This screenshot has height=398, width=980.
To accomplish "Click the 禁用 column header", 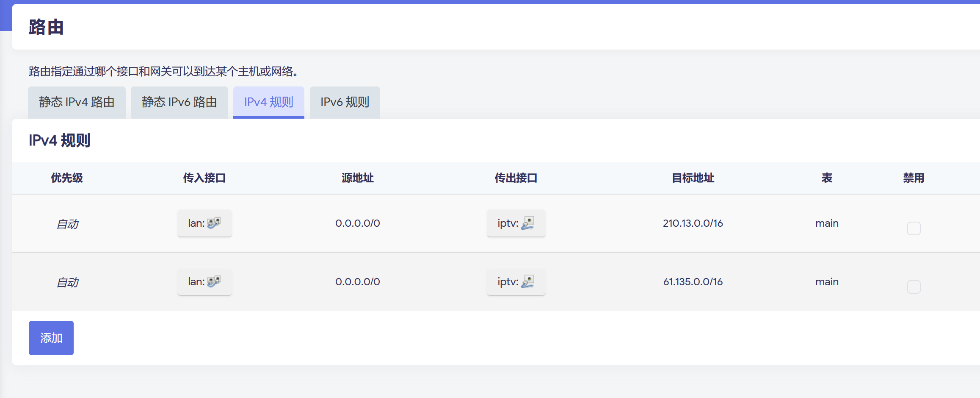I will pyautogui.click(x=914, y=178).
